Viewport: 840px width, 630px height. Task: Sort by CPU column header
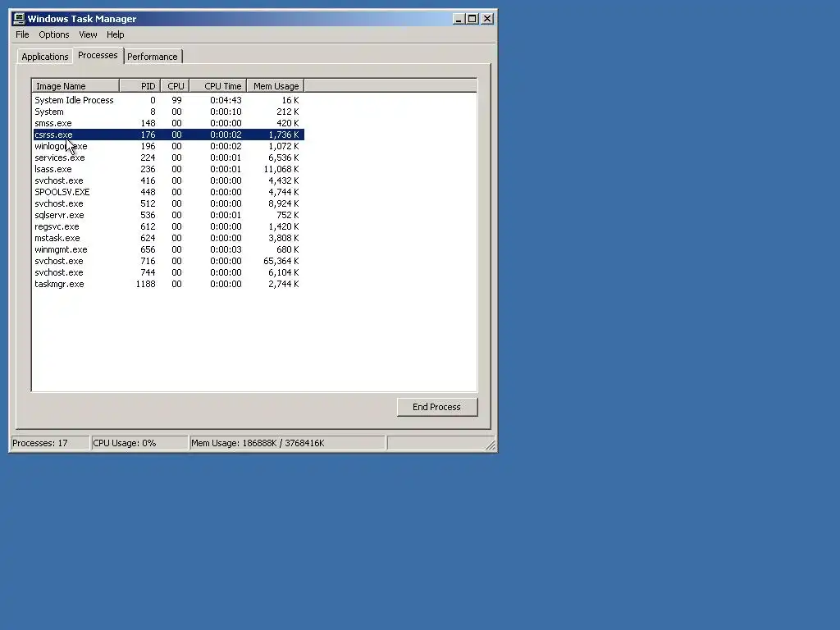click(176, 86)
